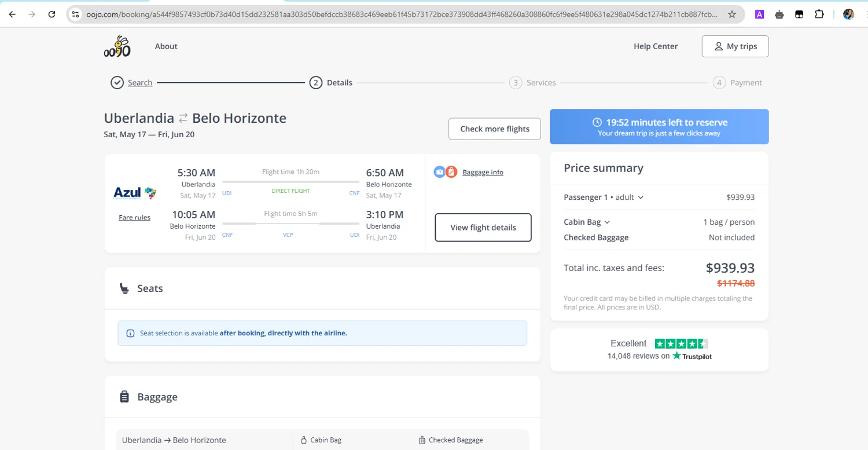
Task: Open the Baggage info link
Action: [483, 172]
